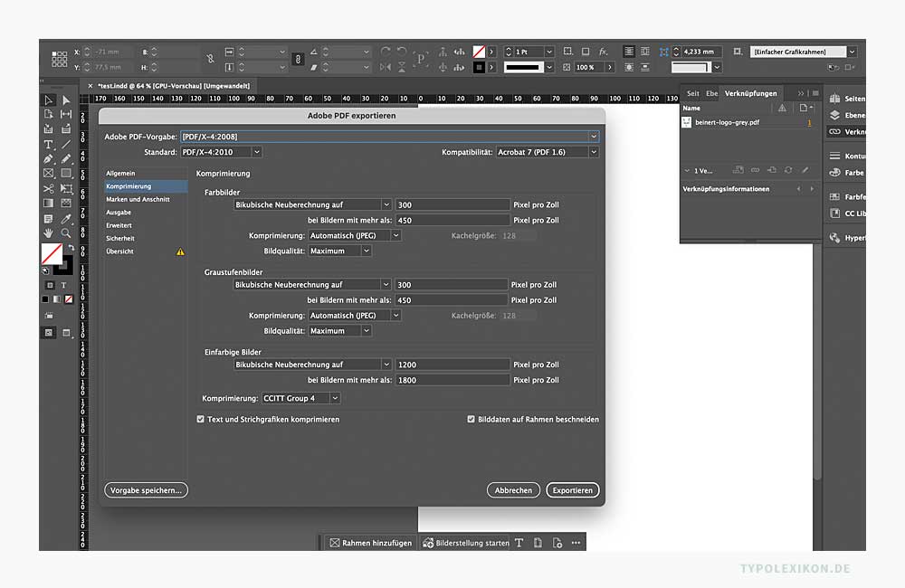Click the Exportieren button
Image resolution: width=905 pixels, height=588 pixels.
[572, 489]
